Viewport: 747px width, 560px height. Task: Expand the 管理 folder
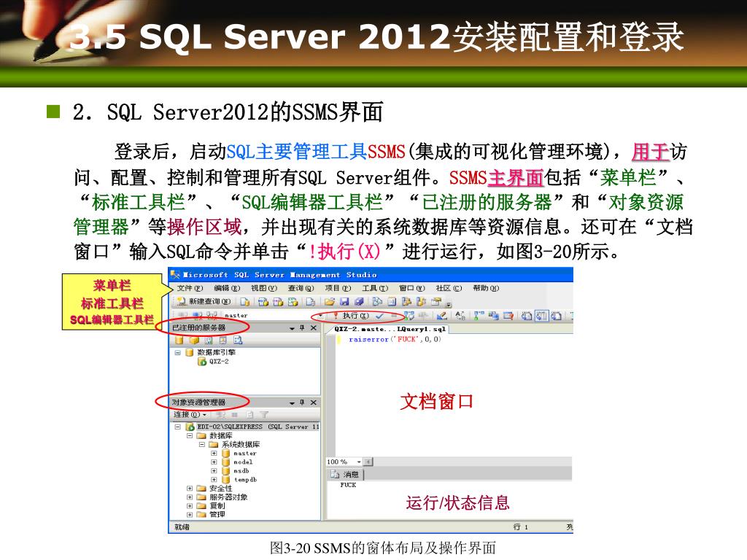tap(190, 514)
